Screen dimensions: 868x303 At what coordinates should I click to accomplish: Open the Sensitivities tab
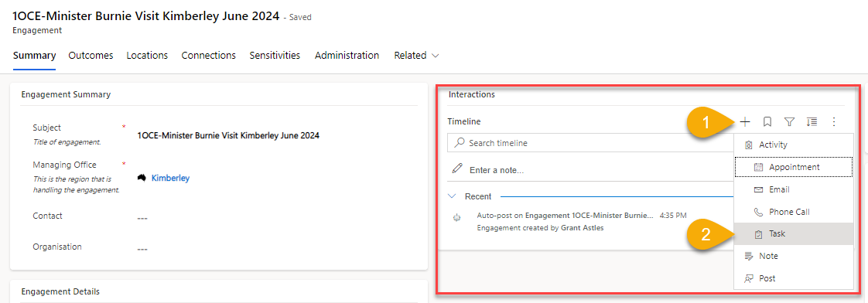pyautogui.click(x=275, y=56)
